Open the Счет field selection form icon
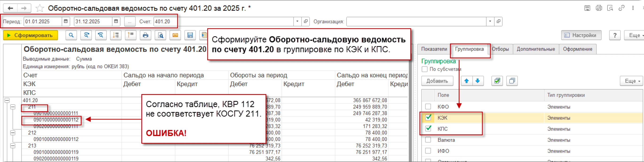 coord(306,22)
